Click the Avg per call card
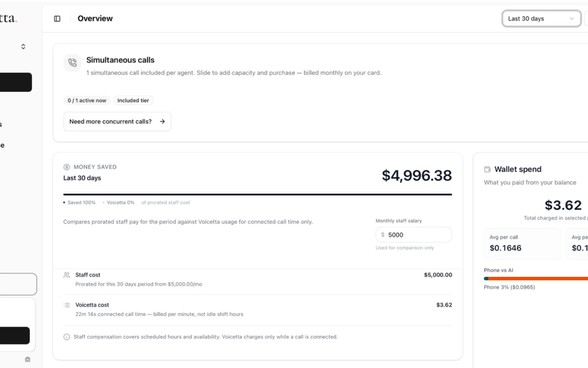588x368 pixels. point(522,244)
